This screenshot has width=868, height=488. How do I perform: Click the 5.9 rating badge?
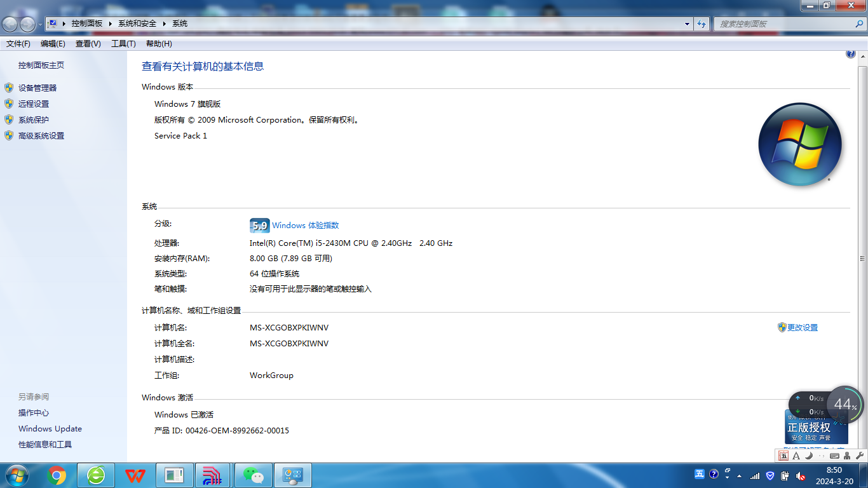(x=260, y=226)
